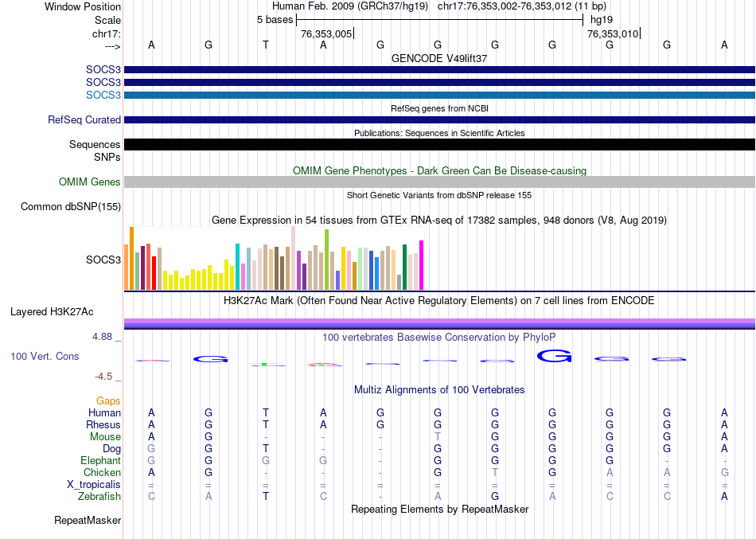This screenshot has height=539, width=756.
Task: Click the largest G in PhyloP logo
Action: tap(554, 356)
